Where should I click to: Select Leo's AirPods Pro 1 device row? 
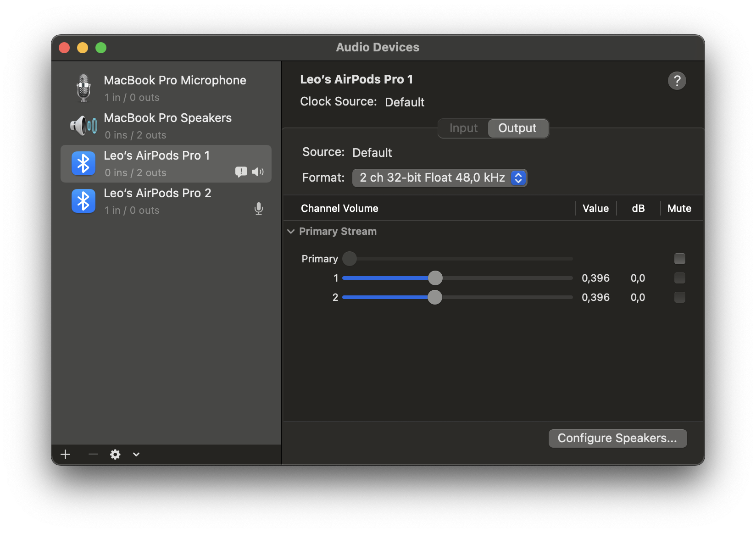coord(166,164)
